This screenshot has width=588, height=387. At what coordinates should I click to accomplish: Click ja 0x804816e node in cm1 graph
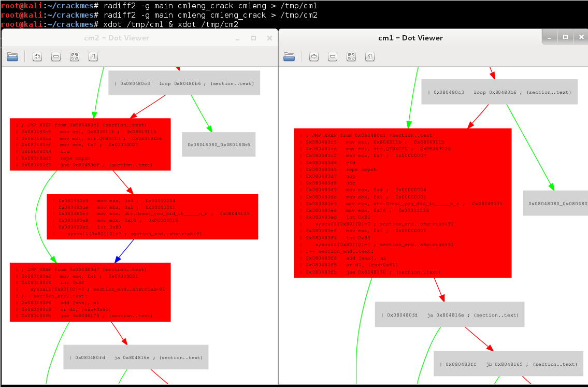pos(450,314)
